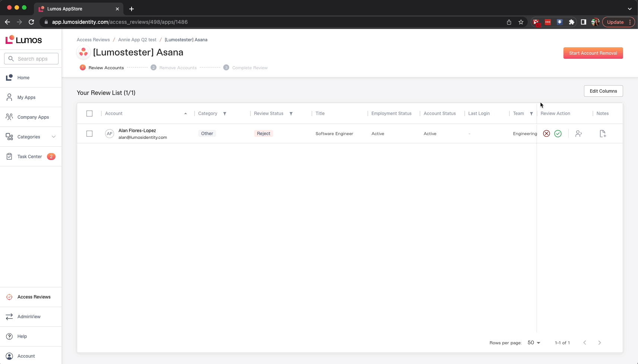638x364 pixels.
Task: Select Review Accounts step 1
Action: pos(102,68)
